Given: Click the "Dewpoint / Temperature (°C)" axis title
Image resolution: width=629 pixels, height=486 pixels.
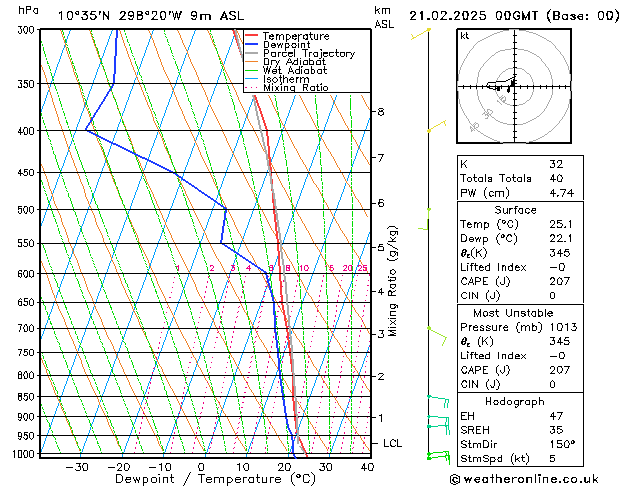Looking at the screenshot, I should [215, 479].
